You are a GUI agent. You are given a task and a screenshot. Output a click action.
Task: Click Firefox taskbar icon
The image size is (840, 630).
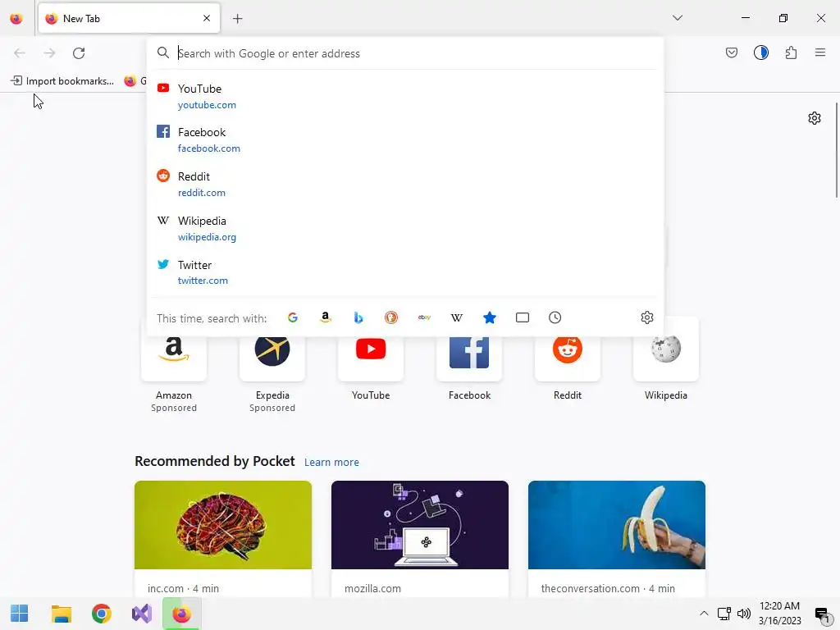coord(181,614)
